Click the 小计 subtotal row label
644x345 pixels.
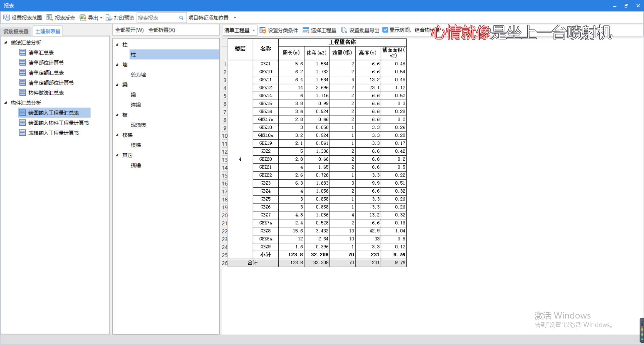(266, 255)
